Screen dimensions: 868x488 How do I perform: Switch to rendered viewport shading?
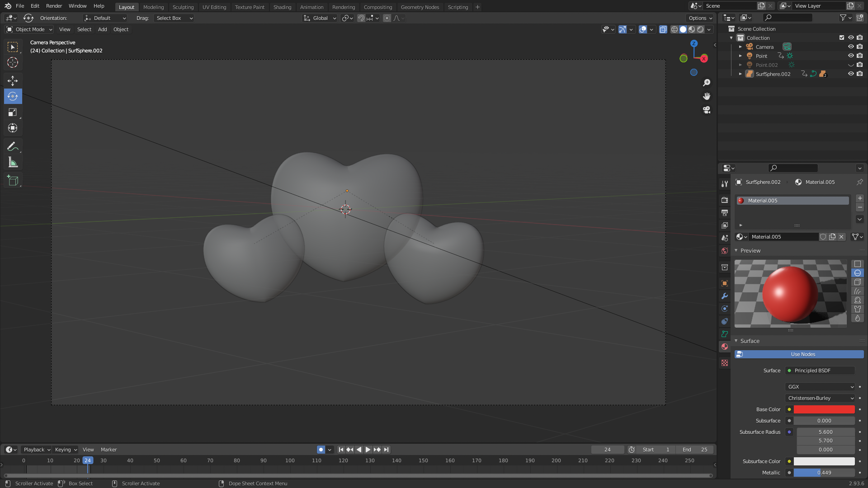tap(700, 29)
